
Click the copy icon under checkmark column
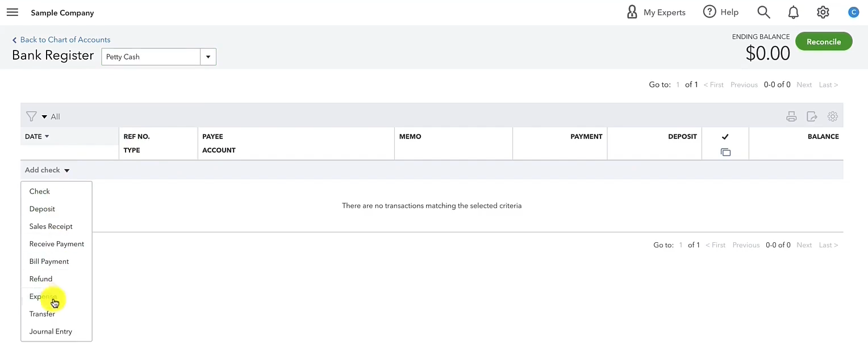point(725,152)
